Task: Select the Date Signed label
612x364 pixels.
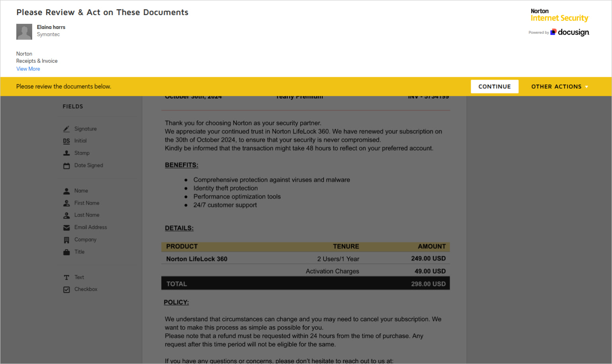Action: pos(89,165)
